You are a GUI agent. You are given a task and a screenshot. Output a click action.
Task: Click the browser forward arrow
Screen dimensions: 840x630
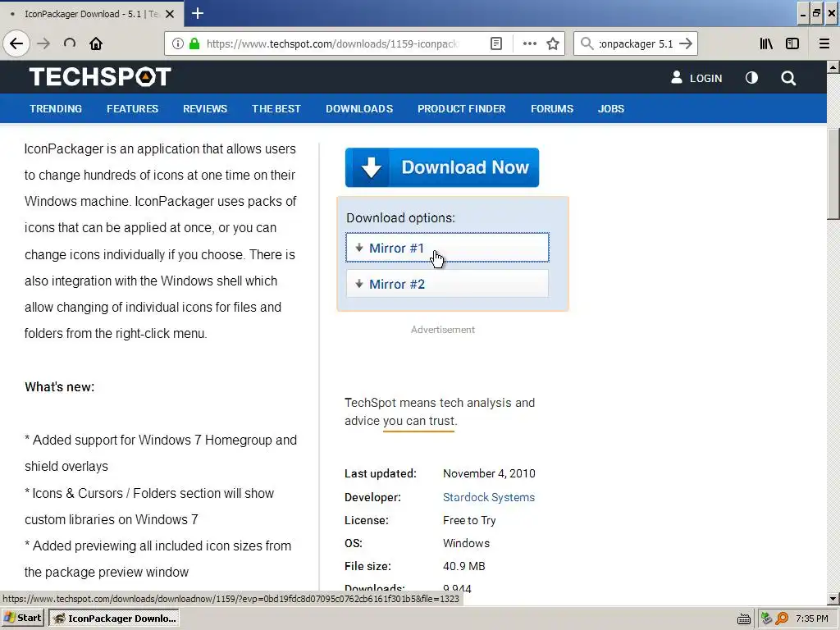pyautogui.click(x=43, y=43)
